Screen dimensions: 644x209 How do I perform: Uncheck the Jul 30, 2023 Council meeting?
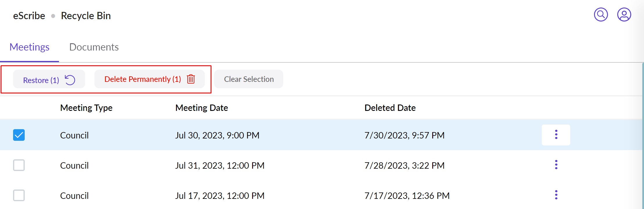coord(19,135)
